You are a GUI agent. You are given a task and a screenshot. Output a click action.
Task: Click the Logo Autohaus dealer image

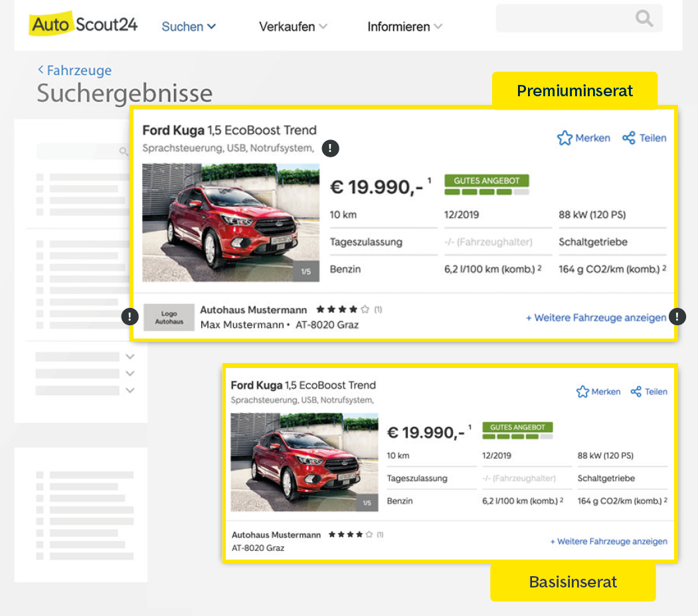point(169,317)
